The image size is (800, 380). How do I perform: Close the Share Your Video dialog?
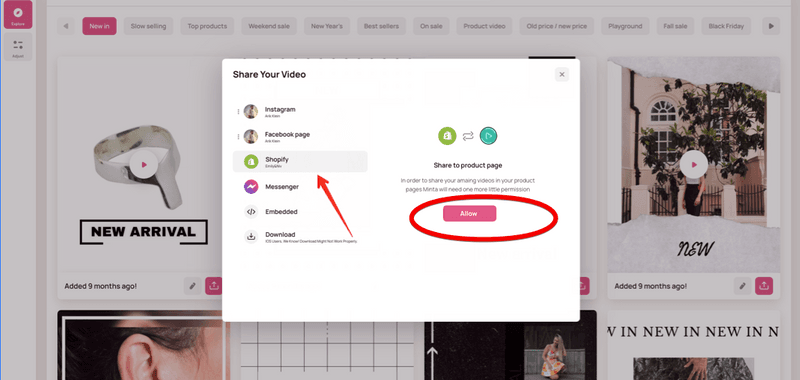pos(562,74)
